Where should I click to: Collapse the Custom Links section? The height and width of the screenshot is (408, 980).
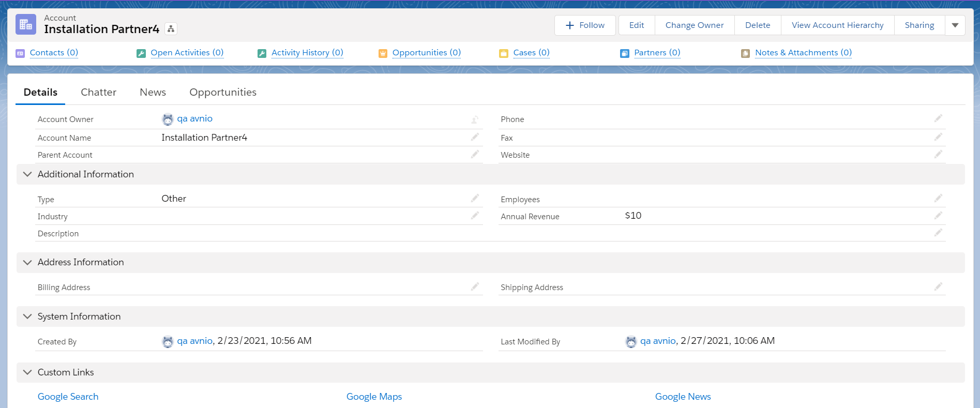click(27, 372)
